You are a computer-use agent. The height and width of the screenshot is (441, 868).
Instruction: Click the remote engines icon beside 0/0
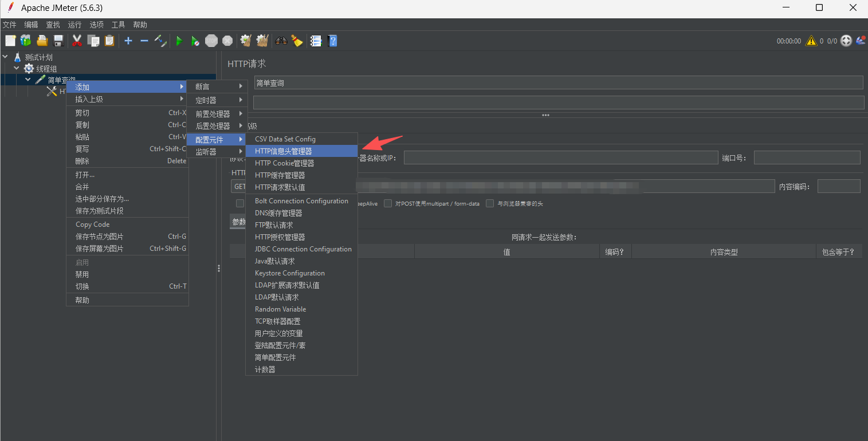(x=847, y=41)
